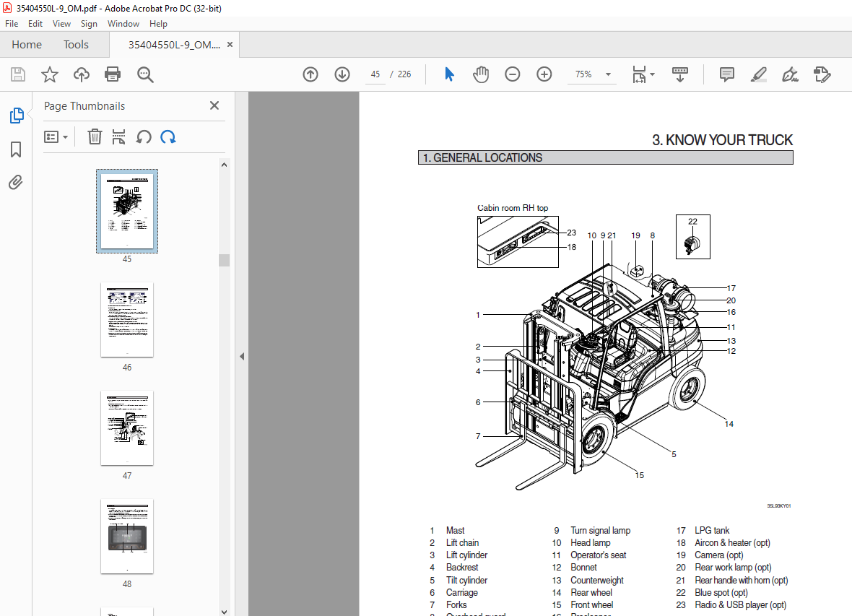The width and height of the screenshot is (852, 616).
Task: Print the document
Action: click(113, 74)
